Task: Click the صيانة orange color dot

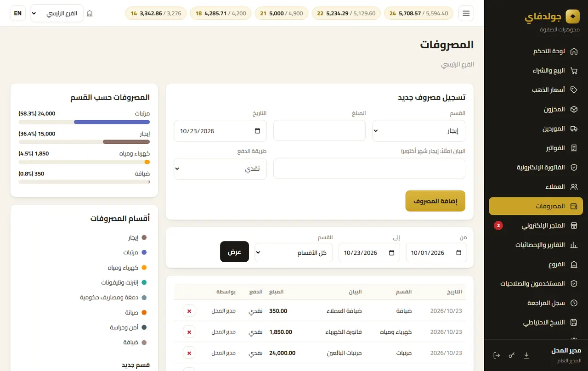Action: (144, 313)
